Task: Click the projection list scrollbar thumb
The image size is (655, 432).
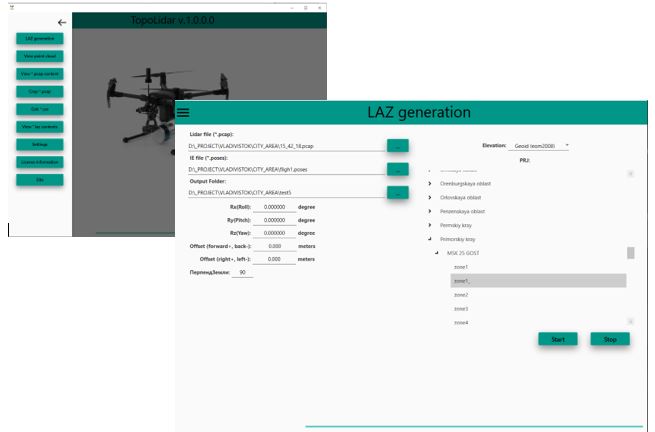Action: pos(630,253)
